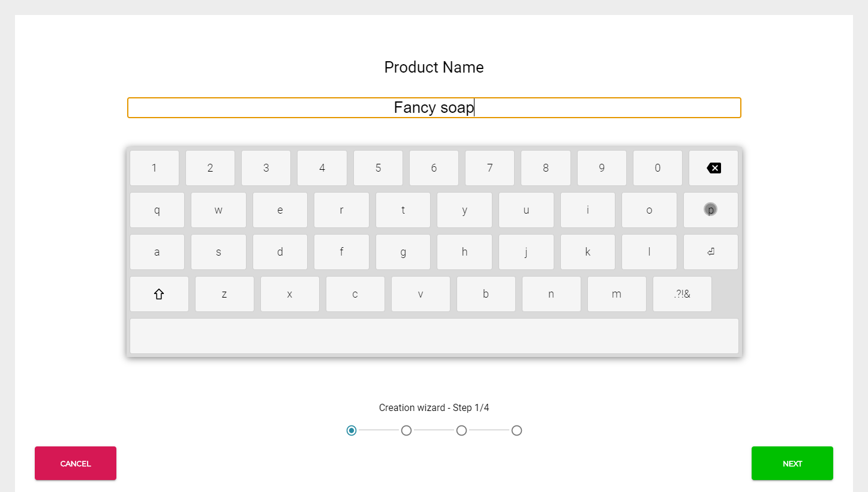Select the currently active step 1 dot

tap(352, 430)
